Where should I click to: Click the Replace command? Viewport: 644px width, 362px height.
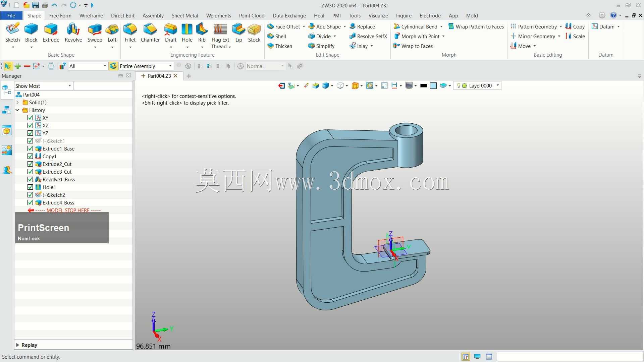coord(362,26)
